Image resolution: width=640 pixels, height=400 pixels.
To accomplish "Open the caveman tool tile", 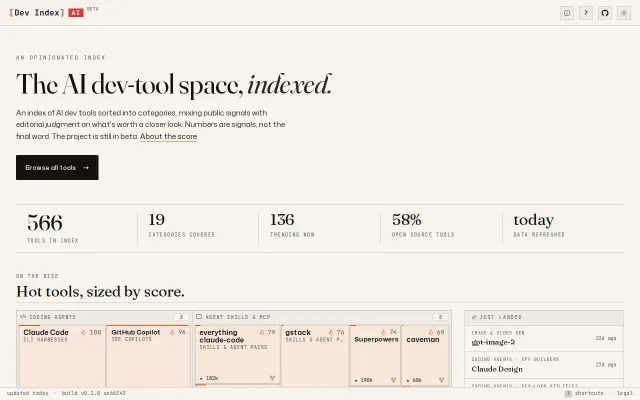I will pos(425,355).
